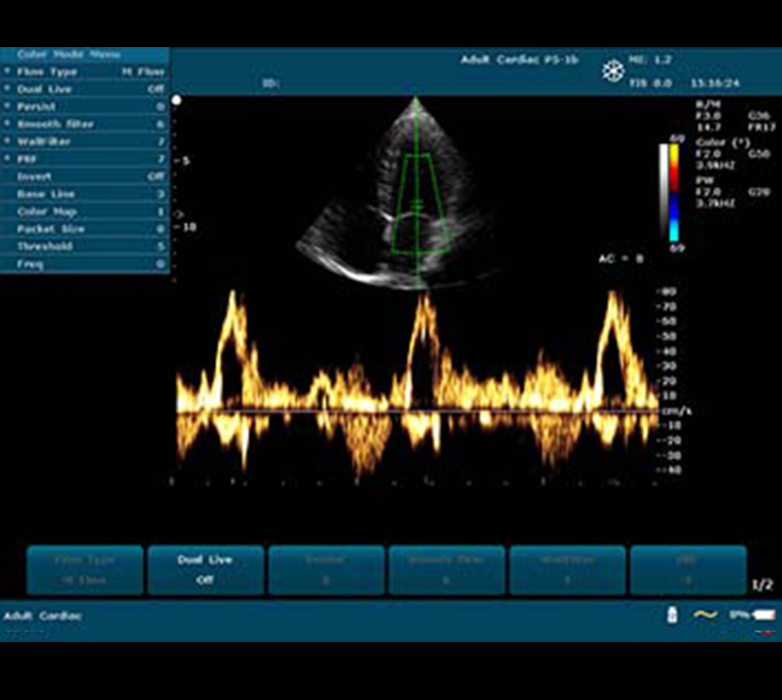
Task: Click the freeze snowflake icon
Action: pyautogui.click(x=613, y=71)
